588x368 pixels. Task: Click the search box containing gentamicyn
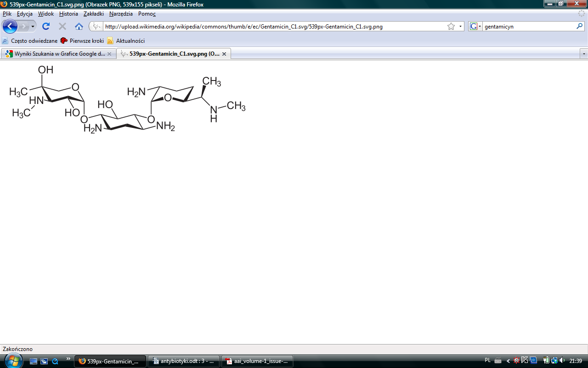[528, 27]
